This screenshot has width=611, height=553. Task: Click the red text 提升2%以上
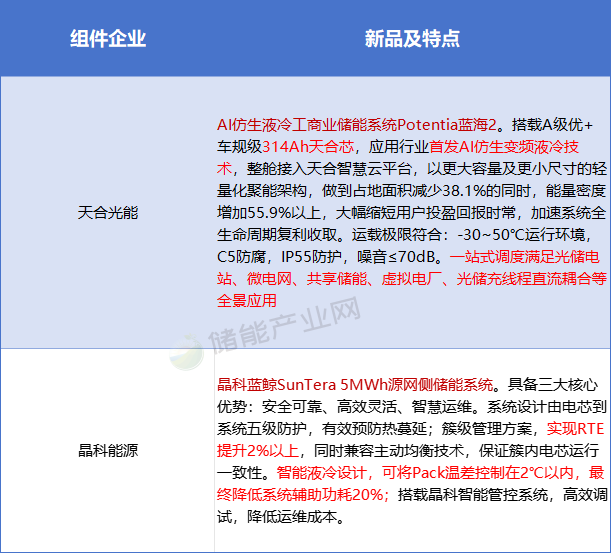point(258,451)
